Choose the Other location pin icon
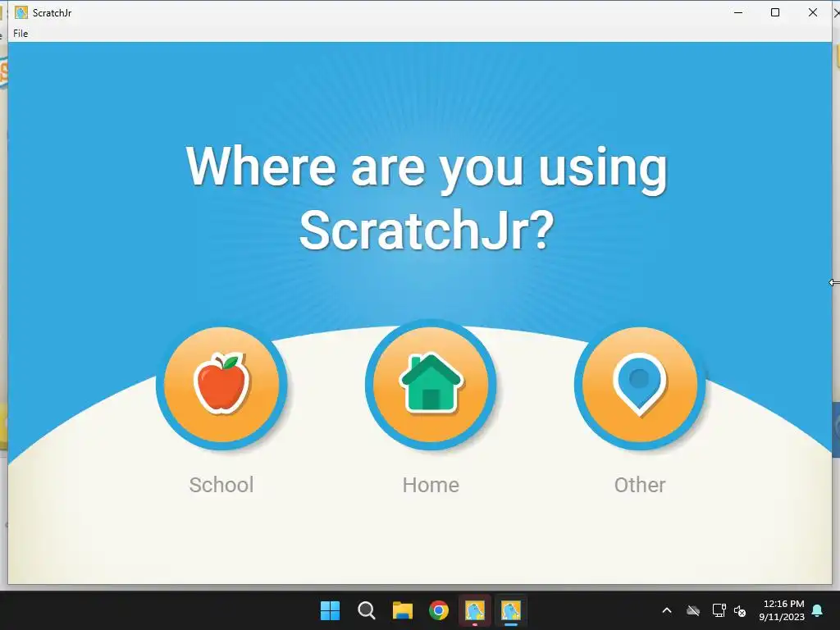This screenshot has height=630, width=840. pos(640,385)
